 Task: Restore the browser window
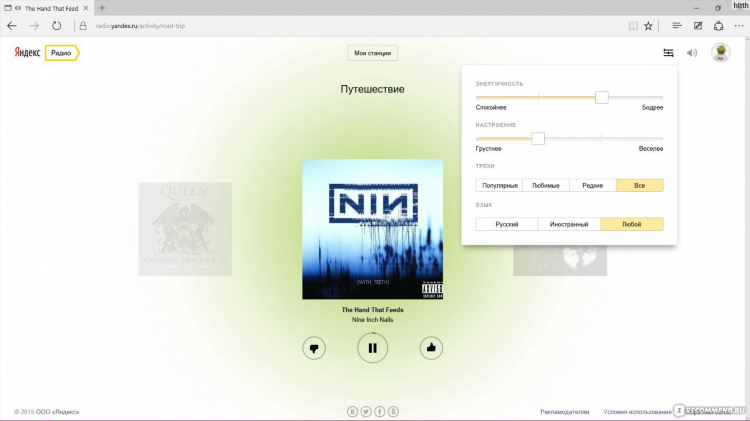click(718, 8)
